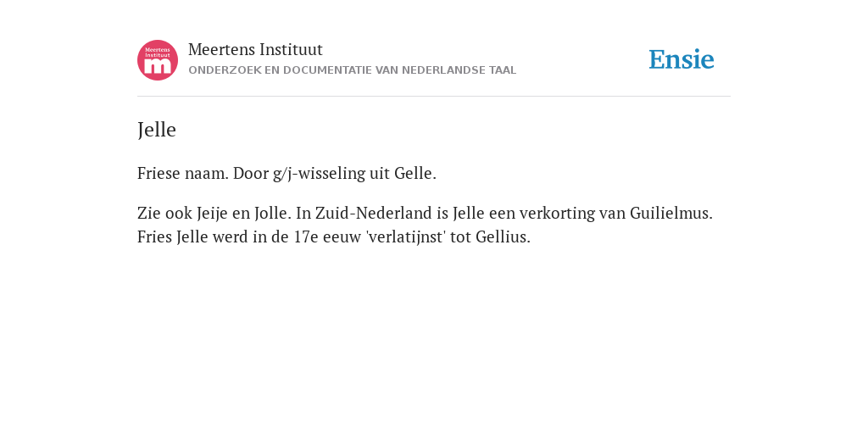Click the name 'Gelle' in the first paragraph
This screenshot has width=868, height=434.
coord(415,173)
